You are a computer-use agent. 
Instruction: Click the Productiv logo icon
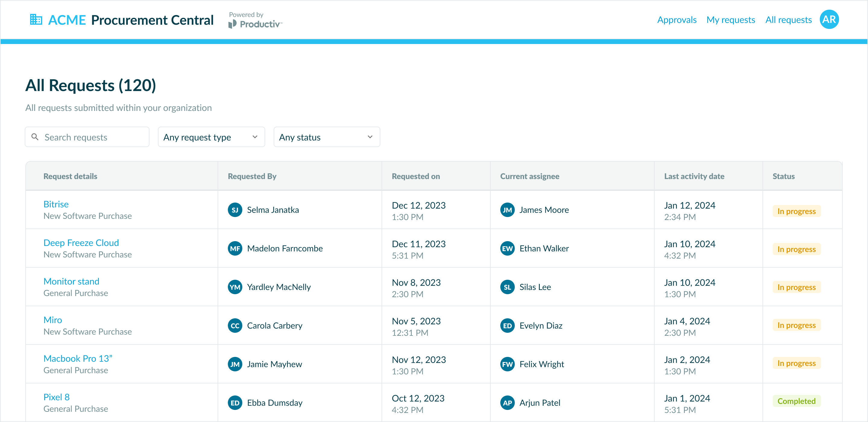click(232, 24)
